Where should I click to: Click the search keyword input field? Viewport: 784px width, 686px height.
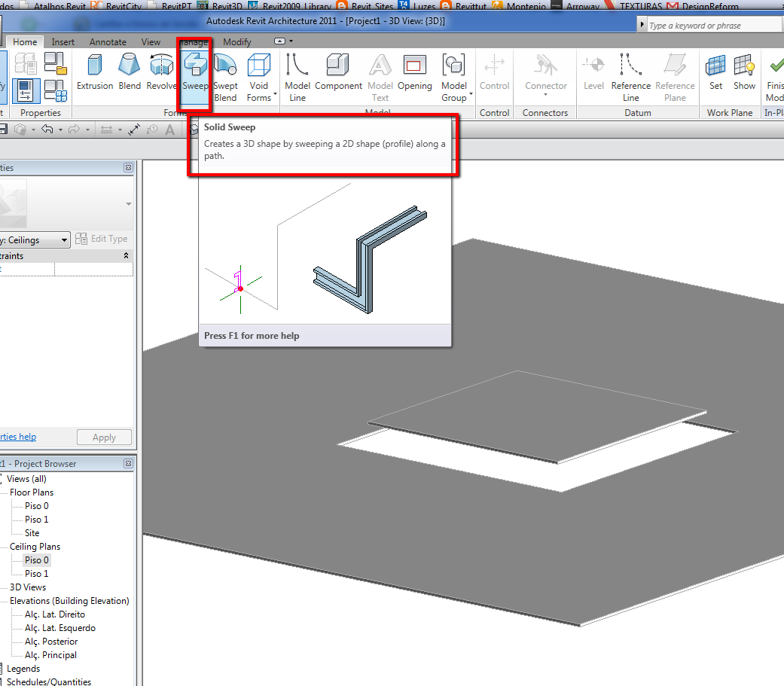715,26
